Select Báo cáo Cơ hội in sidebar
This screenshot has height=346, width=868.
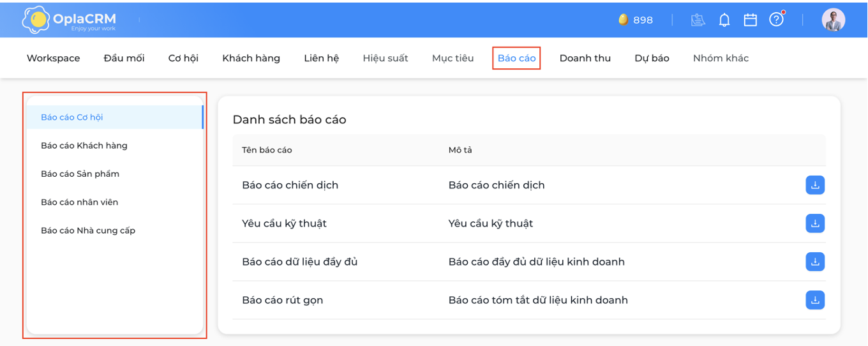coord(115,117)
